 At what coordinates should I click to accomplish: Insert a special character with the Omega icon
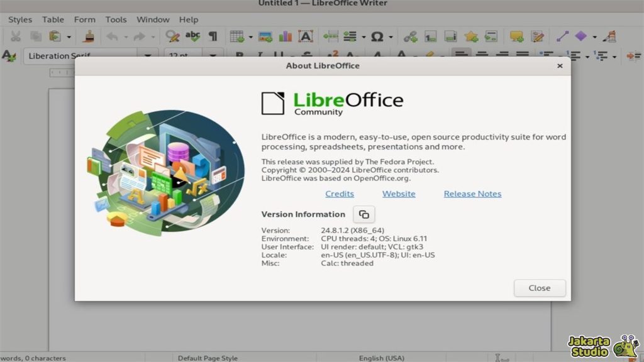coord(377,36)
